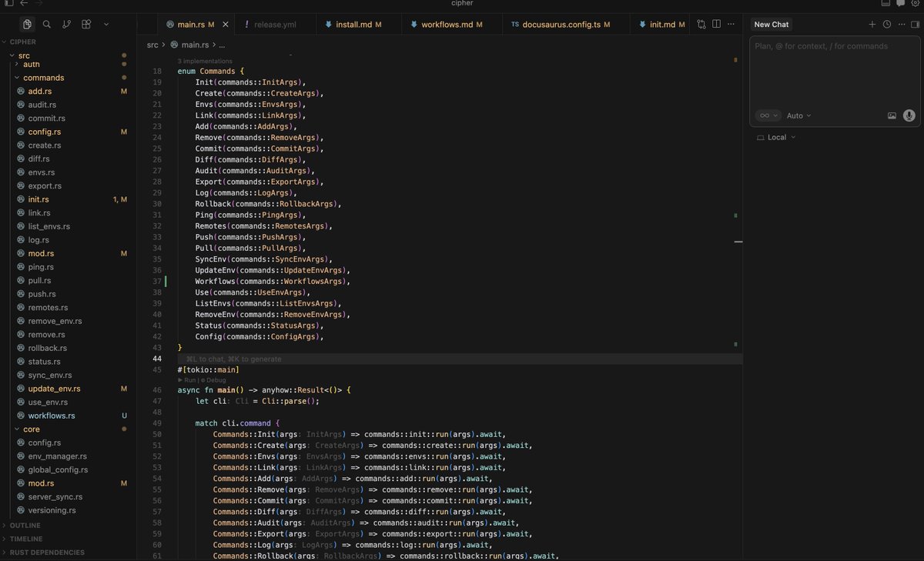Attach an image with the picture icon
The image size is (924, 561).
892,115
